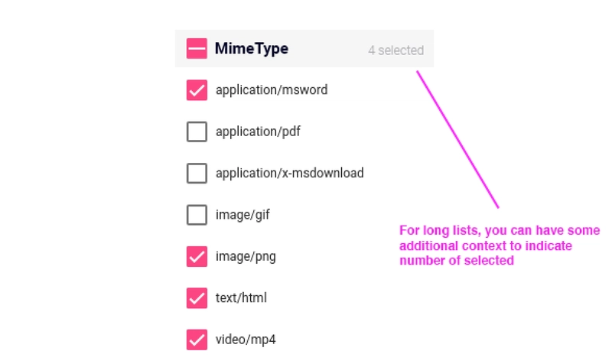Deselect the image/png checkbox
The height and width of the screenshot is (364, 612).
pyautogui.click(x=197, y=256)
